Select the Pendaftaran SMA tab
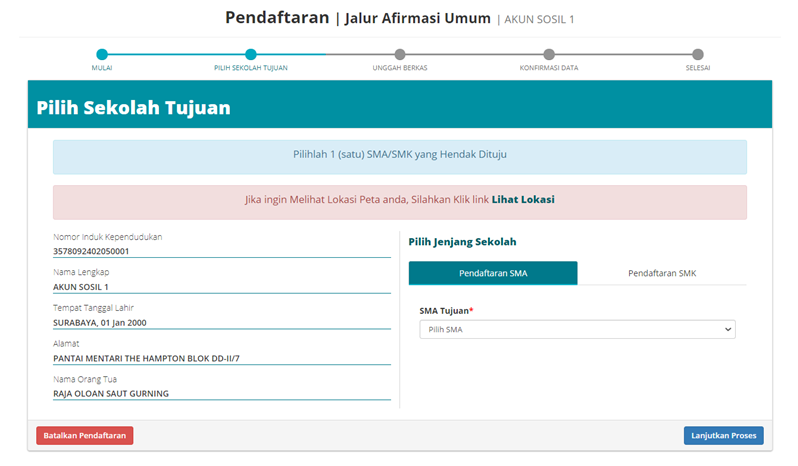 [x=493, y=273]
